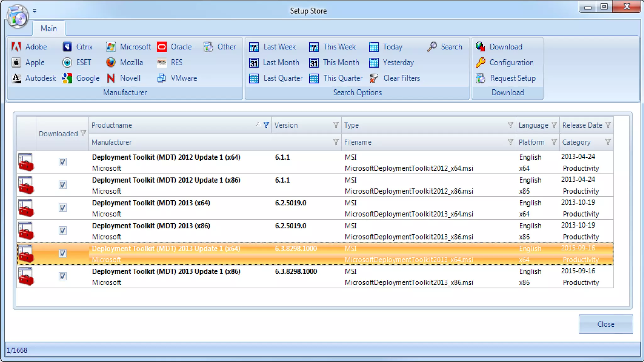644x362 pixels.
Task: Show setups released Today icon
Action: click(x=374, y=47)
